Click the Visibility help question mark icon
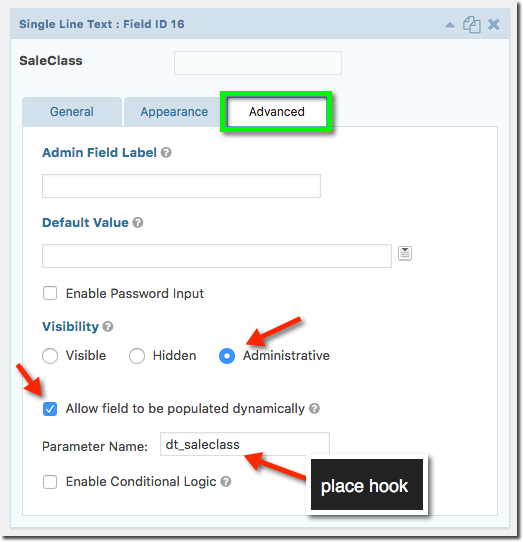523x542 pixels. pyautogui.click(x=108, y=327)
